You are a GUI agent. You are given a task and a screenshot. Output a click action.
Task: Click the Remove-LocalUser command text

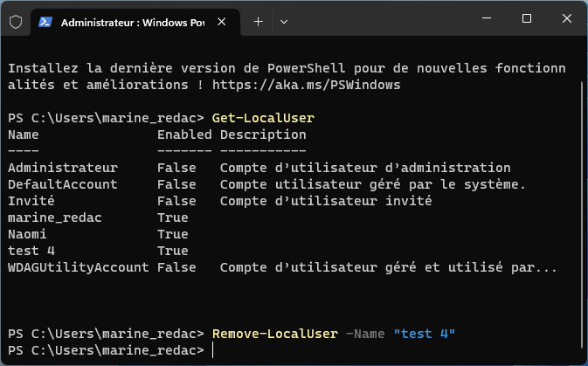(x=275, y=334)
